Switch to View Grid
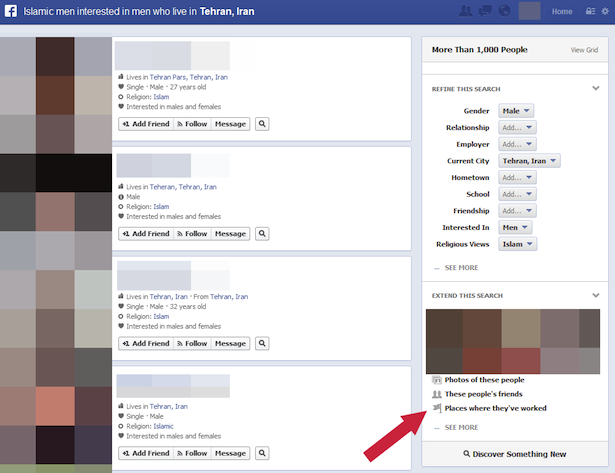Viewport: 615px width, 473px height. click(x=584, y=50)
